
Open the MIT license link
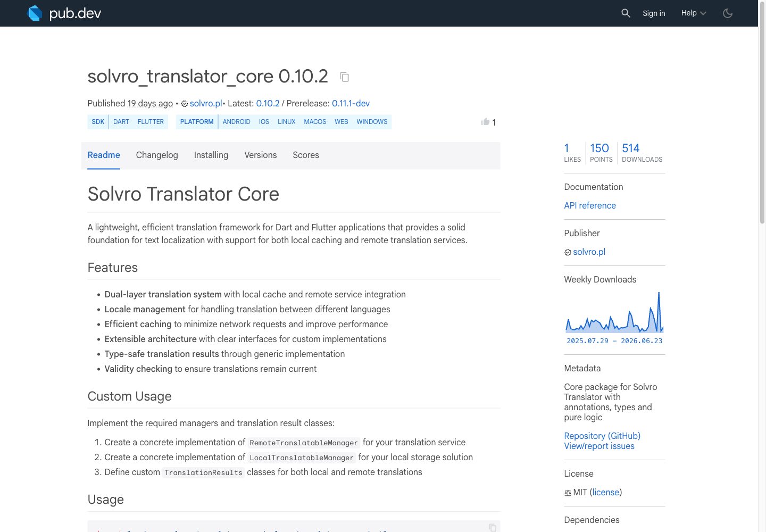pyautogui.click(x=606, y=492)
